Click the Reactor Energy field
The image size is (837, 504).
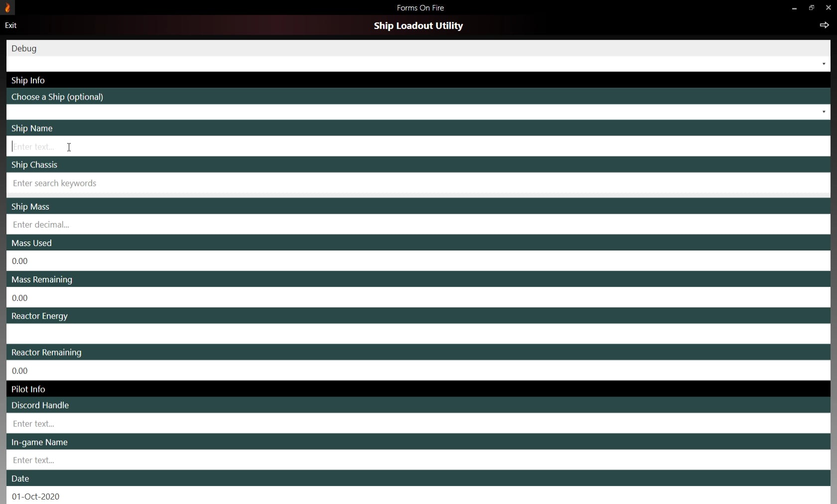(x=418, y=334)
